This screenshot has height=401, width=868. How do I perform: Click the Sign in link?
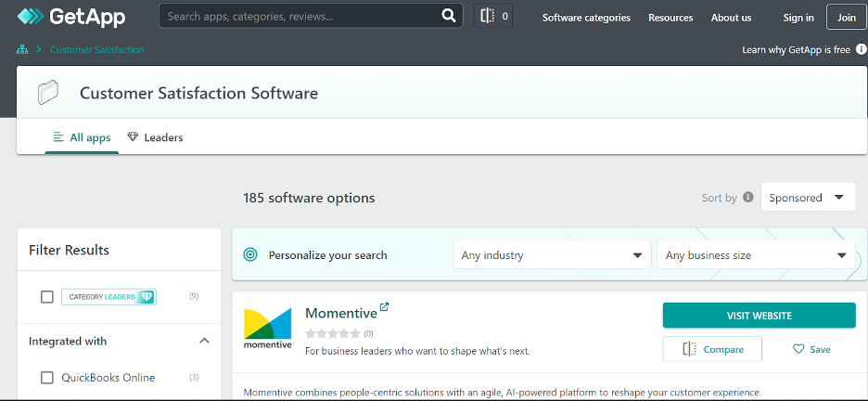point(798,18)
